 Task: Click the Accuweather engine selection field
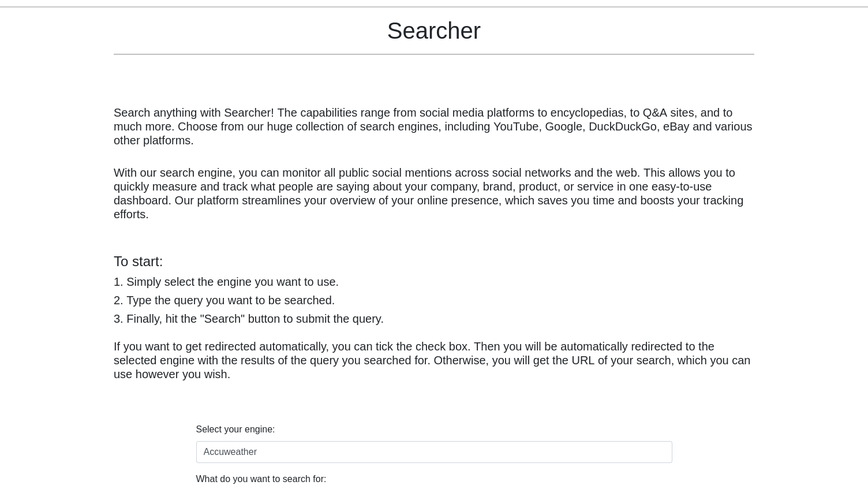coord(434,452)
